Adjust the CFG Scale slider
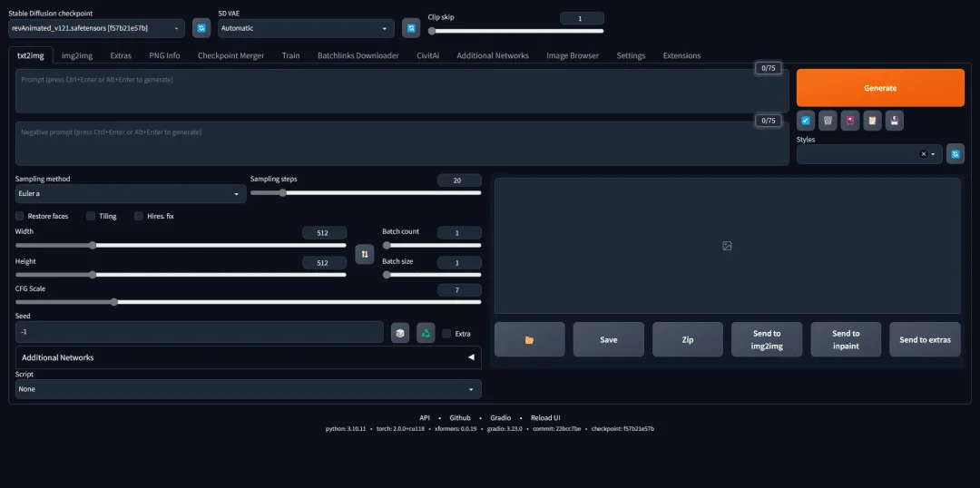Image resolution: width=980 pixels, height=488 pixels. point(248,302)
